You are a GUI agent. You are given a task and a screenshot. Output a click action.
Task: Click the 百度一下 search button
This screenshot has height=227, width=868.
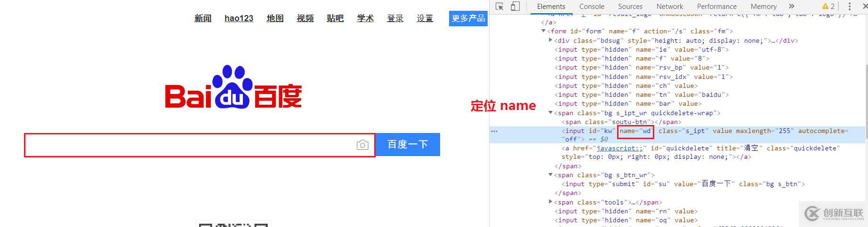coord(408,144)
